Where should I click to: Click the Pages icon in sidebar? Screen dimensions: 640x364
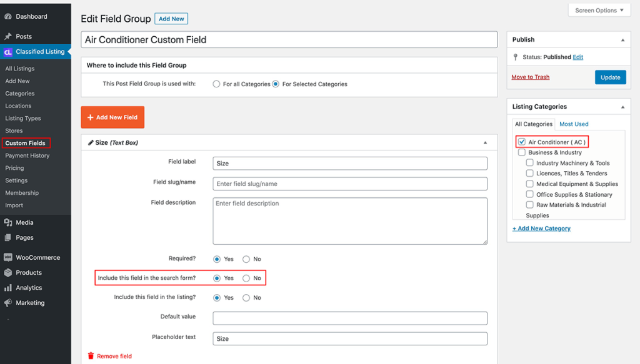(x=7, y=238)
